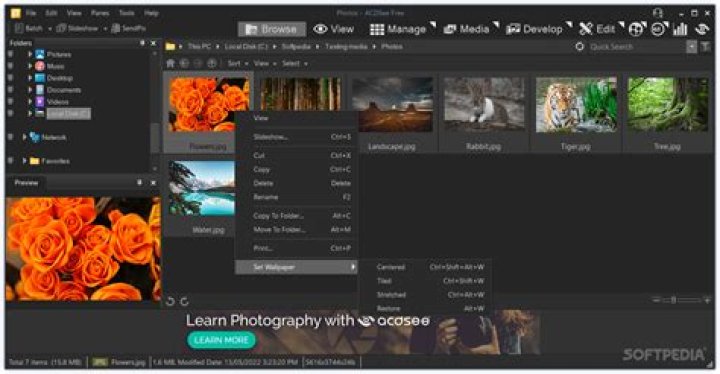Click the Home icon in browse toolbar

[x=170, y=63]
